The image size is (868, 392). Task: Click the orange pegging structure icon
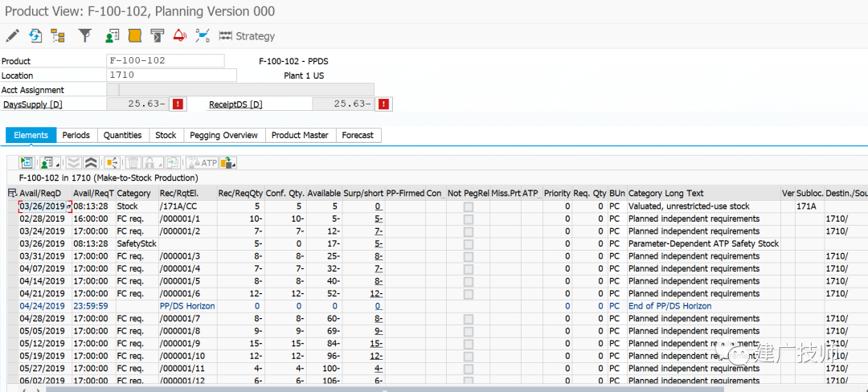pos(113,162)
